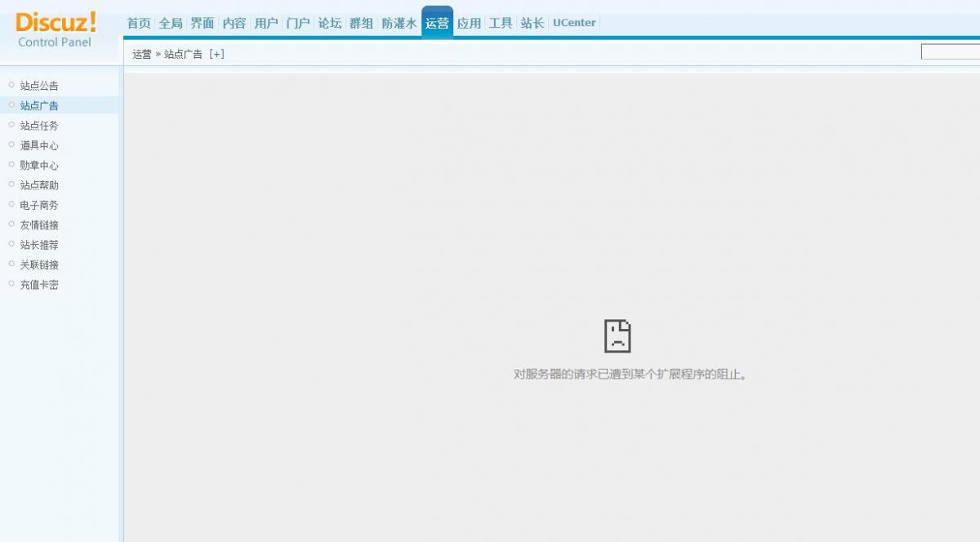
Task: Switch to the 站长 tab
Action: click(531, 23)
